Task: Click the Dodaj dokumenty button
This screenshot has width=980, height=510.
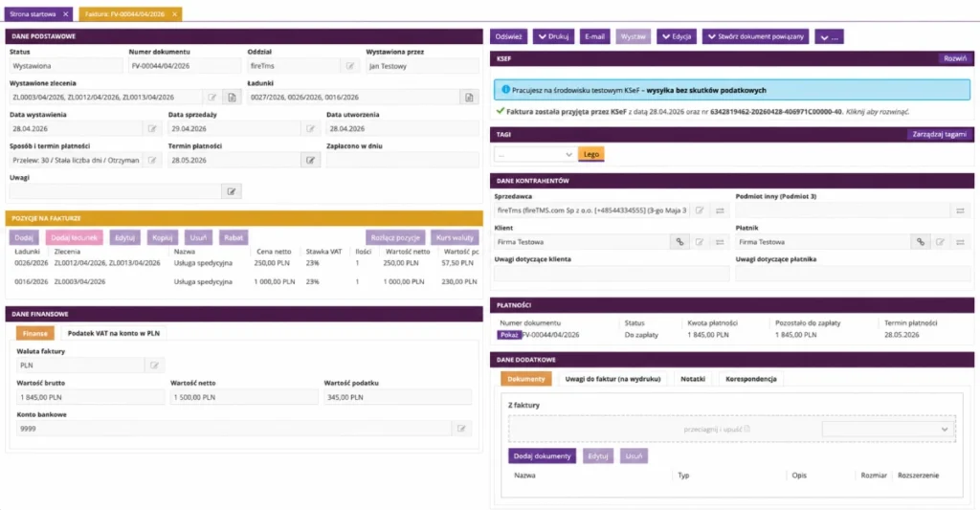Action: 542,456
